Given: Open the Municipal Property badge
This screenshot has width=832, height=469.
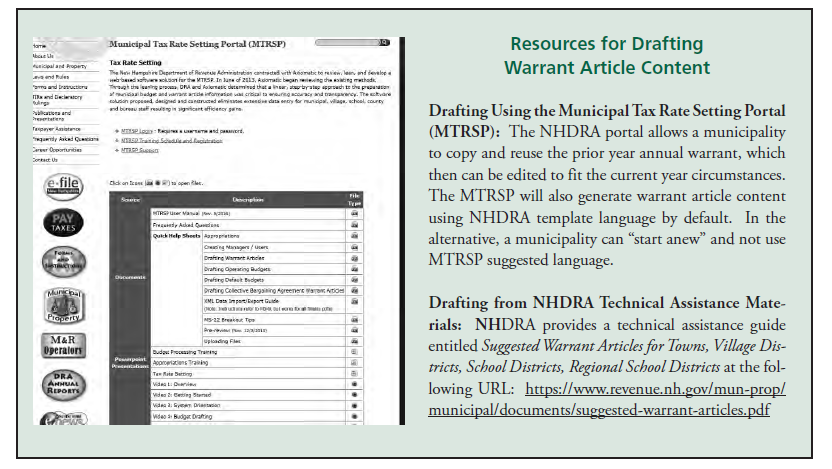Looking at the screenshot, I should [64, 306].
